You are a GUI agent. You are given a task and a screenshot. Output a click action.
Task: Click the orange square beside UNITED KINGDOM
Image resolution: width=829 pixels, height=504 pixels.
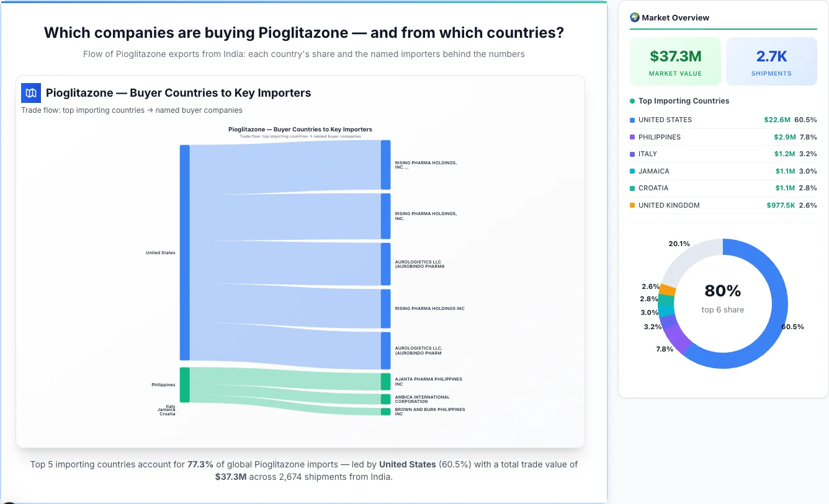(632, 205)
